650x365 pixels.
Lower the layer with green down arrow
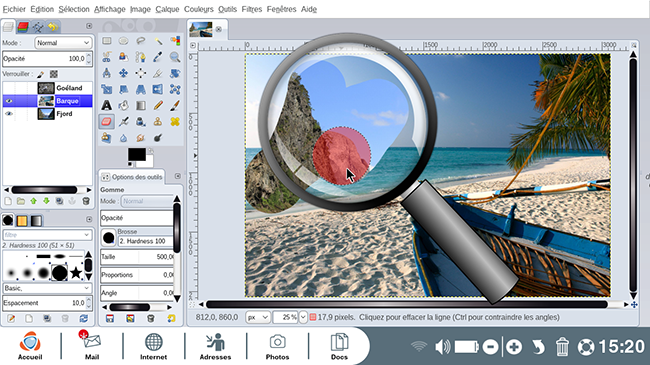46,201
